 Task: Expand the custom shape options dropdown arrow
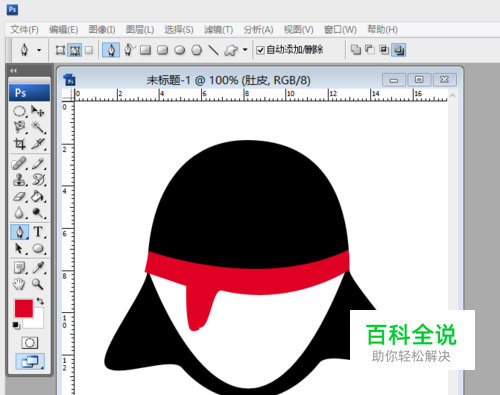coord(245,50)
